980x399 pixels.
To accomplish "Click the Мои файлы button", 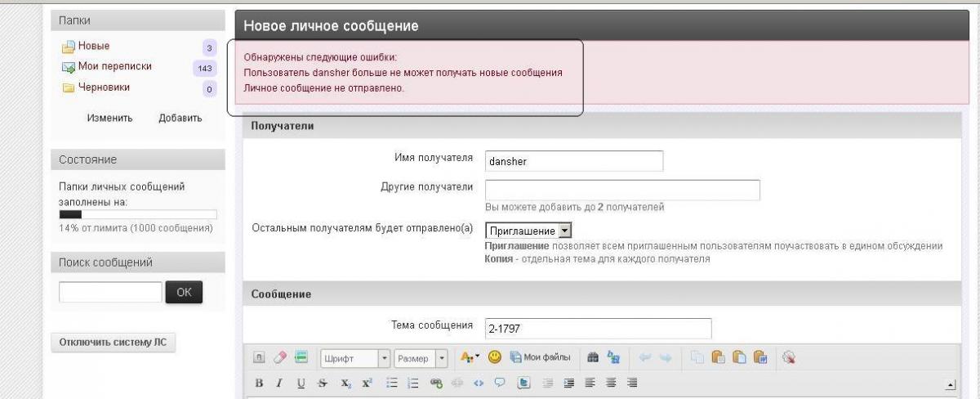I will 541,357.
